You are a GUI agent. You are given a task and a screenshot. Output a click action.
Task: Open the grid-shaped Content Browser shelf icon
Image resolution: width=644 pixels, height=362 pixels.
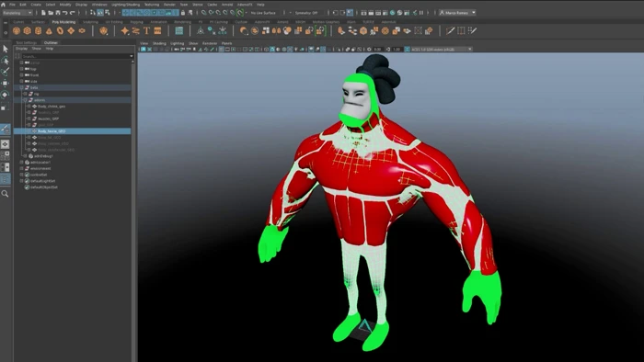tap(179, 30)
